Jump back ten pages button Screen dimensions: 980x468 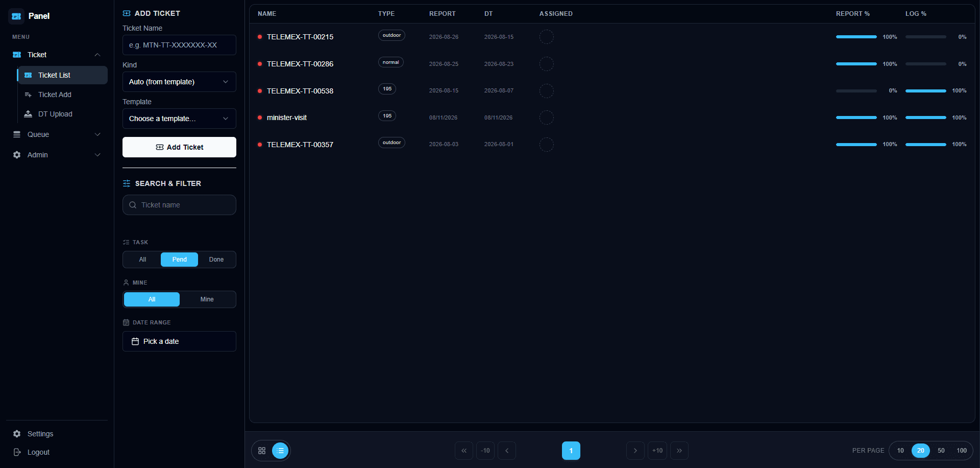pyautogui.click(x=485, y=451)
